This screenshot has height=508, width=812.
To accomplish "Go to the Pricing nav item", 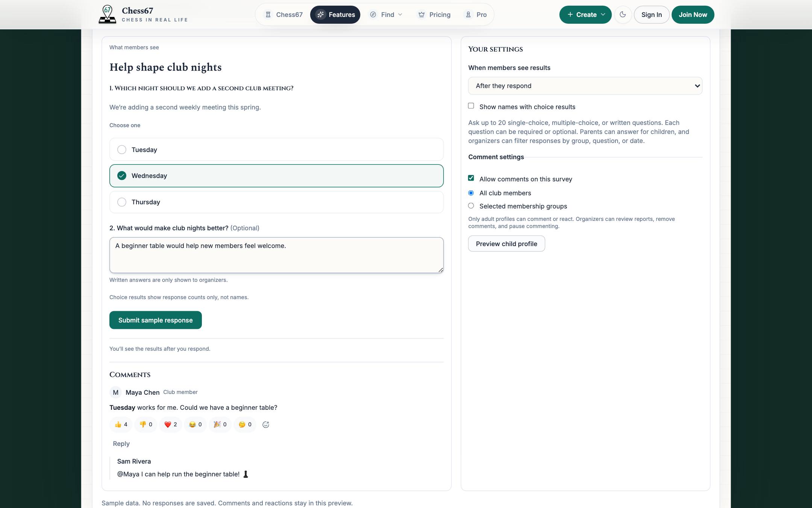I will (x=434, y=15).
